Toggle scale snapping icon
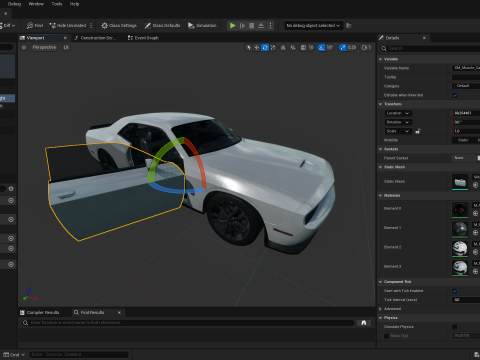The height and width of the screenshot is (360, 480). [343, 48]
